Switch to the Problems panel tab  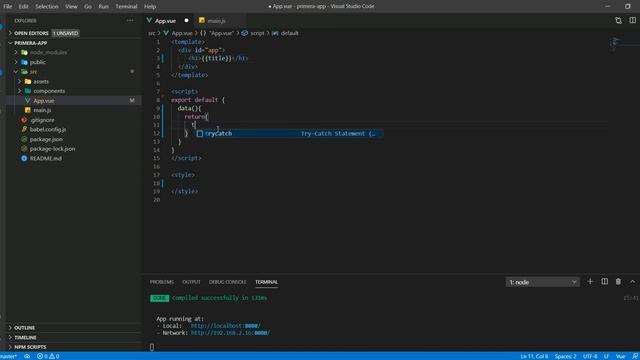(162, 282)
